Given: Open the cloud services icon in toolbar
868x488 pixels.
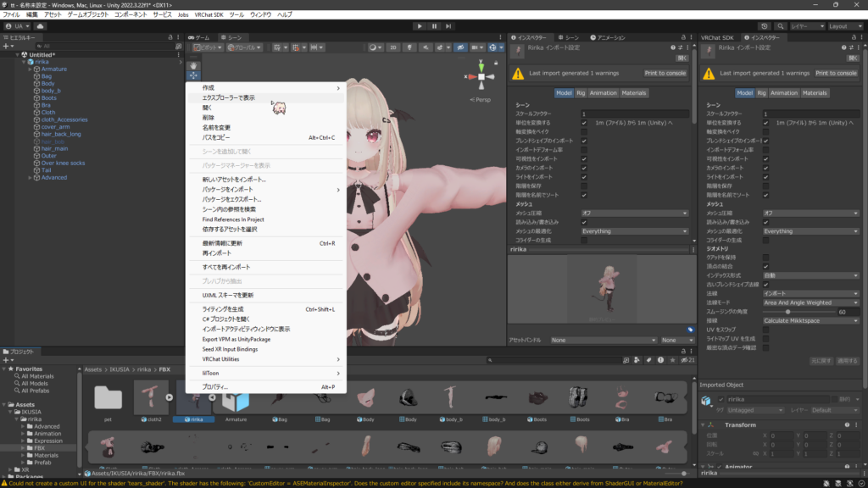Looking at the screenshot, I should (x=40, y=26).
